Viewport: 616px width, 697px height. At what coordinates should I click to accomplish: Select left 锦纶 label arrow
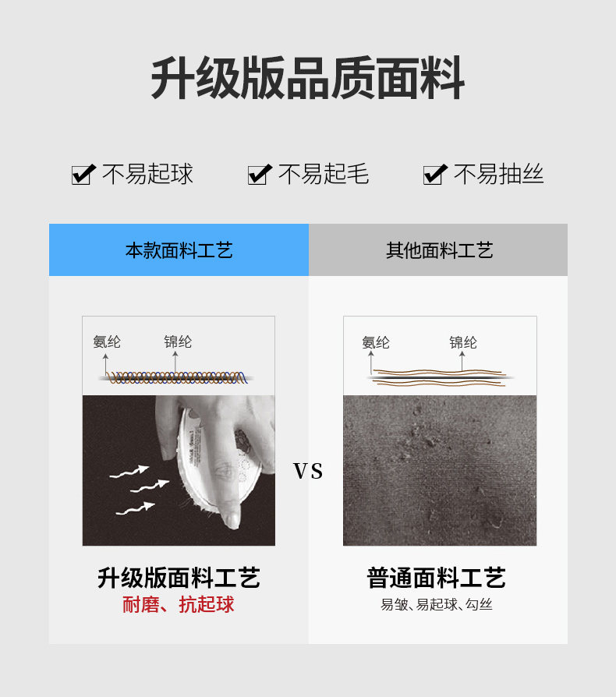(x=175, y=362)
